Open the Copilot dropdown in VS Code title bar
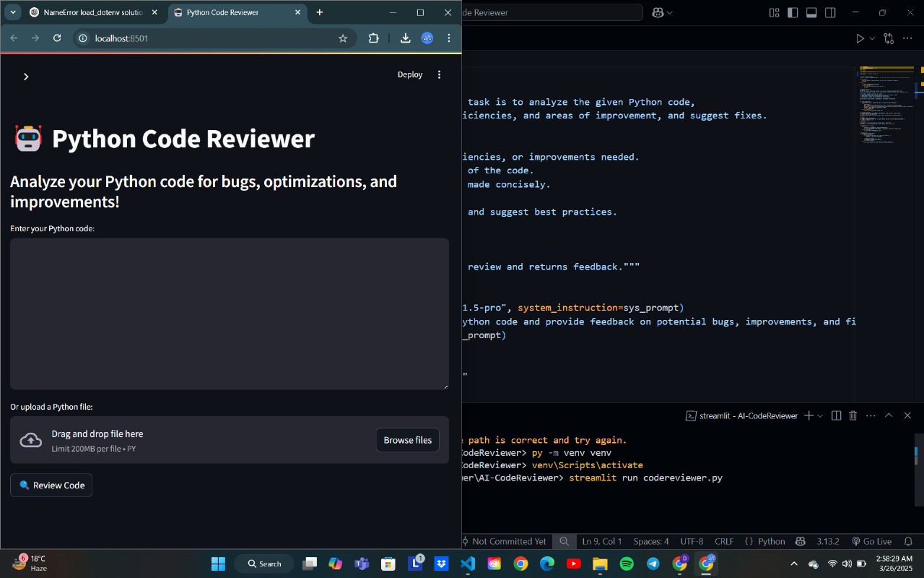 (x=661, y=12)
